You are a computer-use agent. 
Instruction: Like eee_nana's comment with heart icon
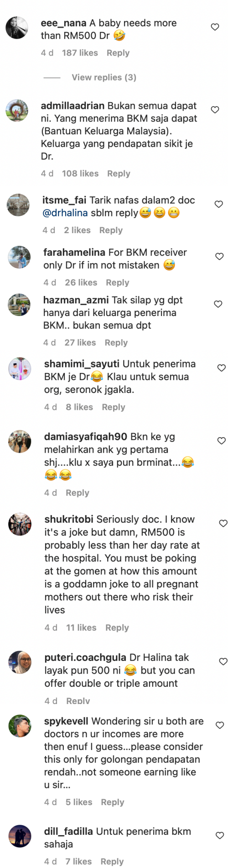click(x=215, y=27)
